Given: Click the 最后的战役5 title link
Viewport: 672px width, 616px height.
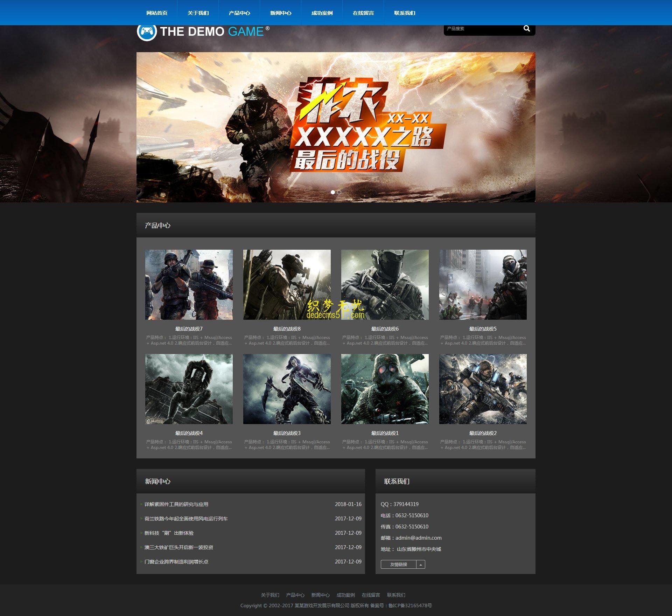Looking at the screenshot, I should tap(483, 329).
